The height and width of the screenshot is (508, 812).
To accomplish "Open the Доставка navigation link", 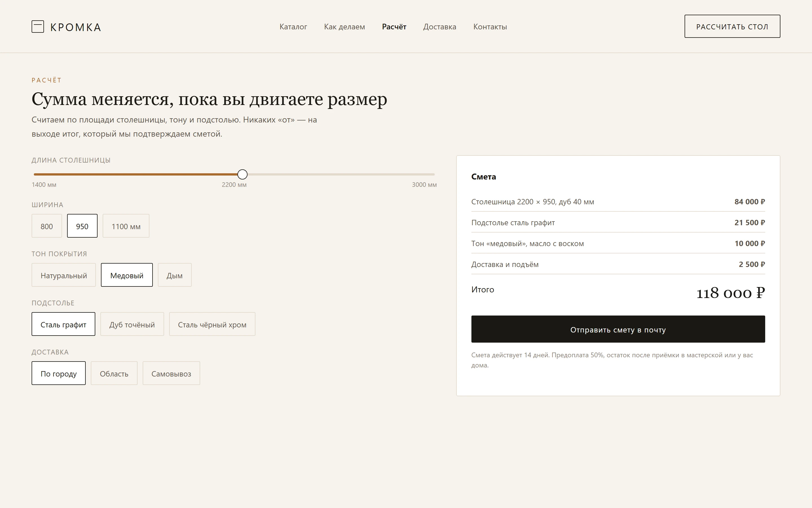I will point(440,27).
